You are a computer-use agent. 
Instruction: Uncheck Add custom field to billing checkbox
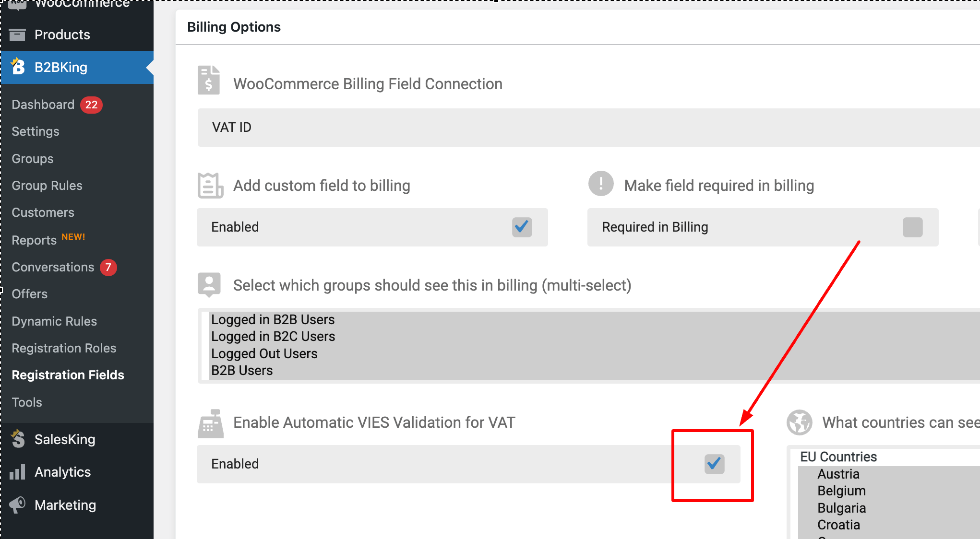point(522,227)
